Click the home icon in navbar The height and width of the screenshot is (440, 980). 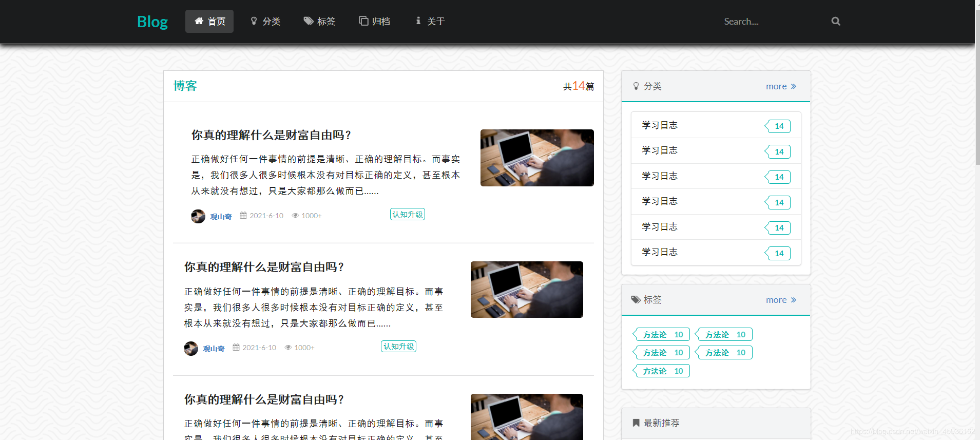pyautogui.click(x=199, y=21)
